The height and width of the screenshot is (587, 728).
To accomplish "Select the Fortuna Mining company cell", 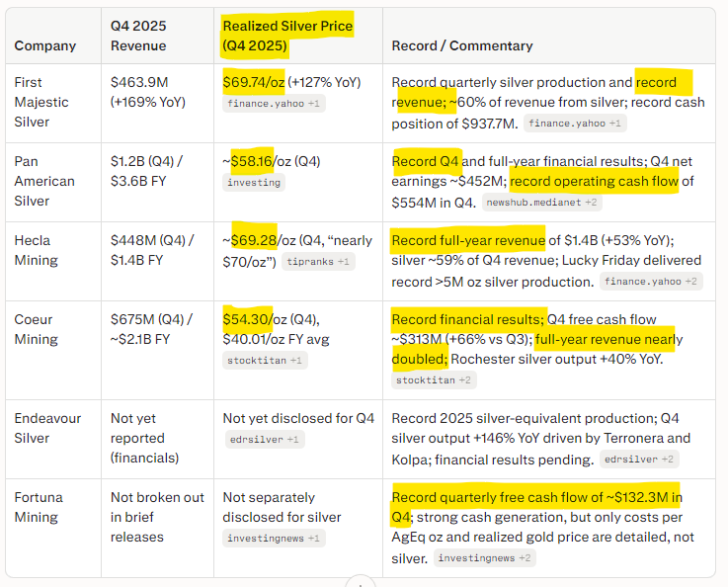I will click(x=39, y=508).
